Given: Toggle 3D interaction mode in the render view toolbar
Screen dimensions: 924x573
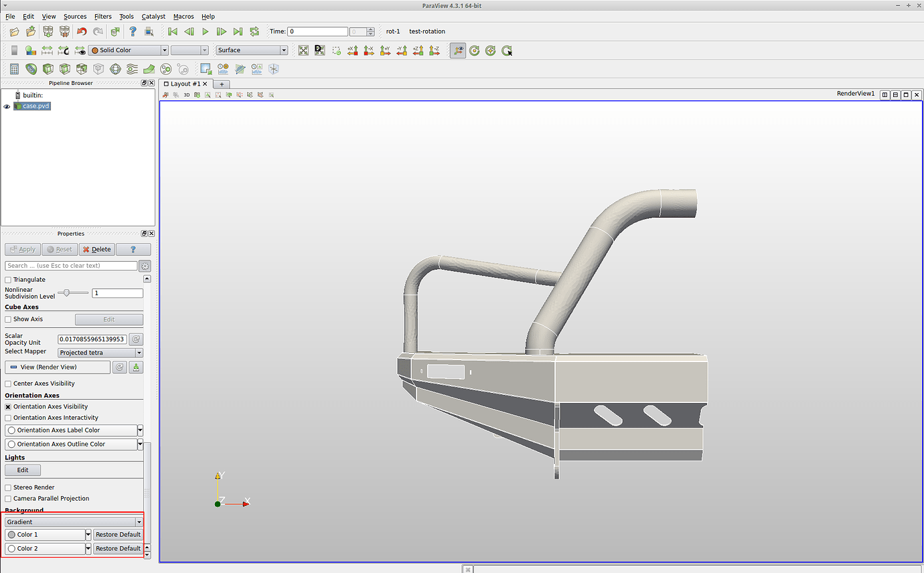Looking at the screenshot, I should click(186, 94).
